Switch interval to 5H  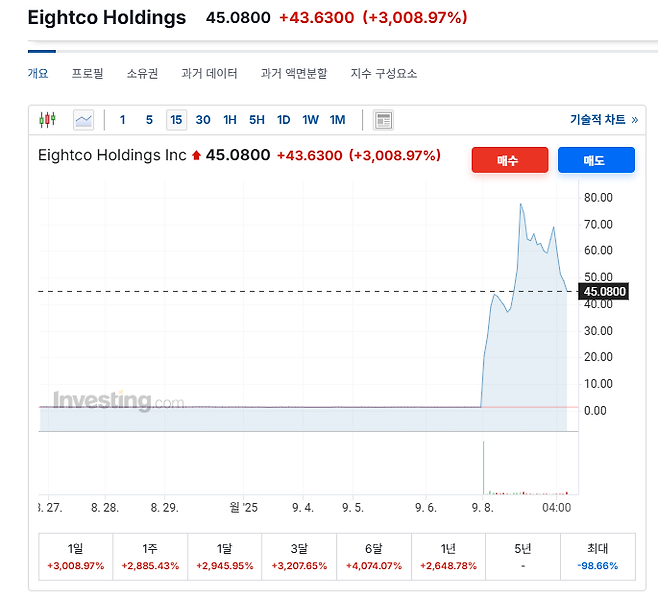click(x=257, y=120)
